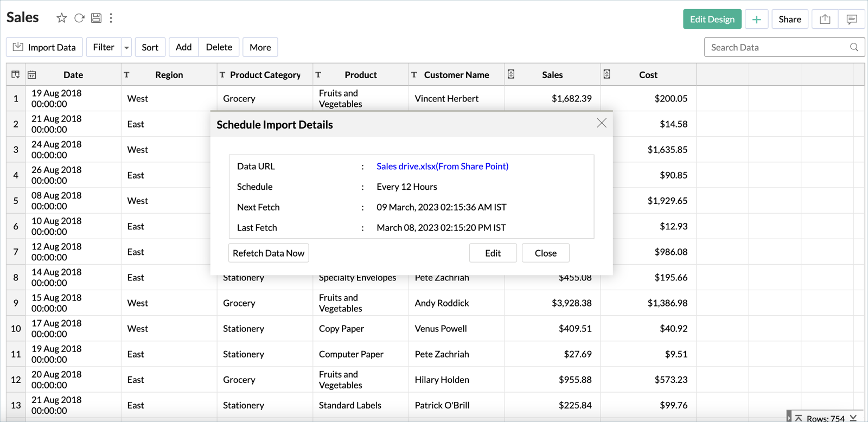Click the export upload arrow icon

pyautogui.click(x=825, y=20)
